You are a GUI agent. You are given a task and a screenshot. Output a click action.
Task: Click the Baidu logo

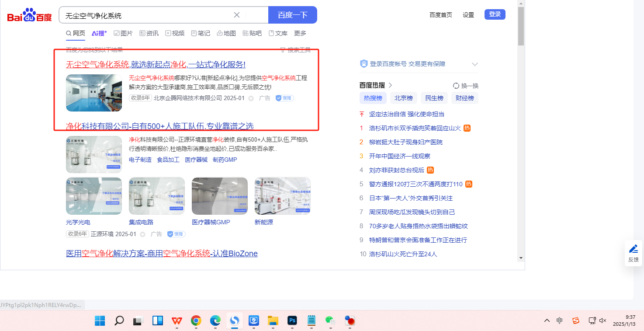(29, 16)
